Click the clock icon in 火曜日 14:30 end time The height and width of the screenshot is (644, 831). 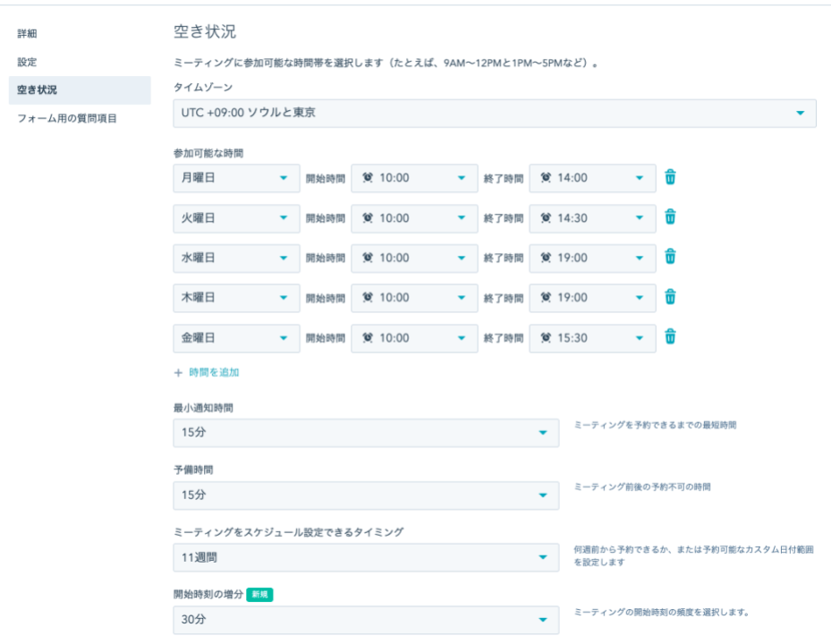(546, 218)
